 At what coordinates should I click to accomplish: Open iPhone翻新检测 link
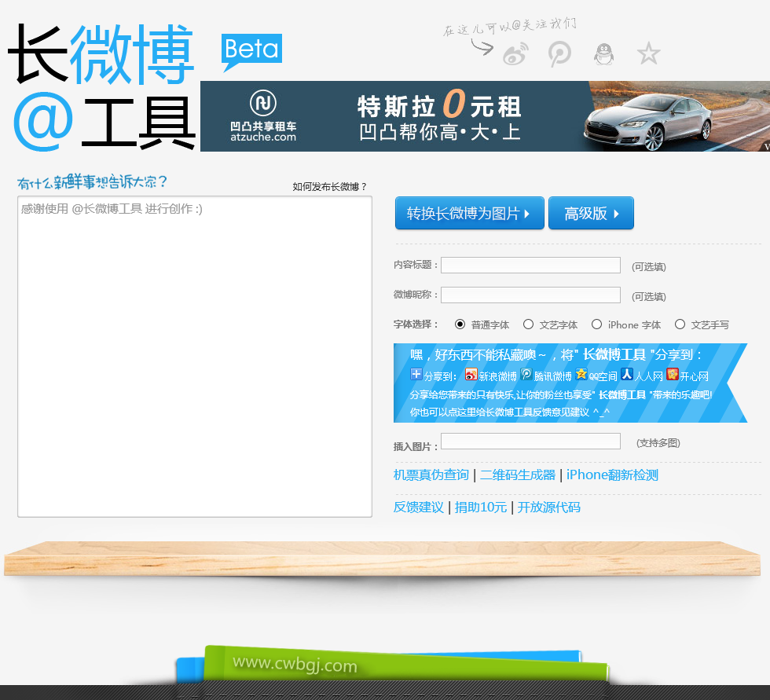pos(612,475)
